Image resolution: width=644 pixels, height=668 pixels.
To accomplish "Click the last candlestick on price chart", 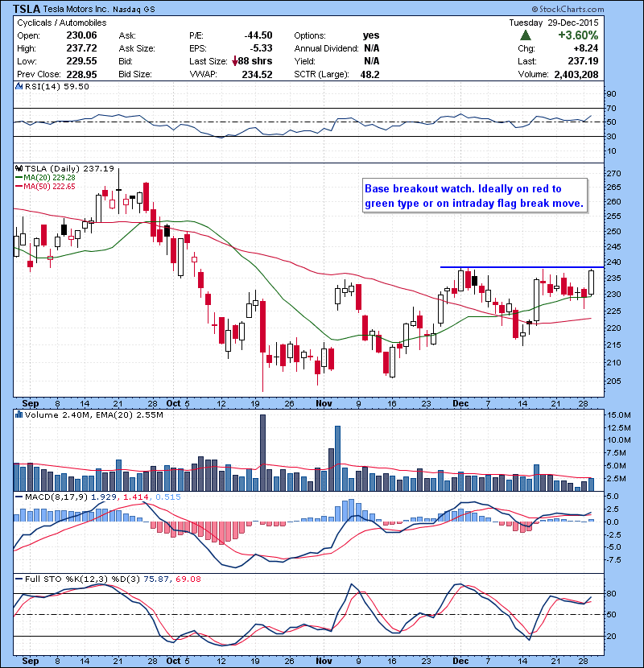I will coord(591,282).
